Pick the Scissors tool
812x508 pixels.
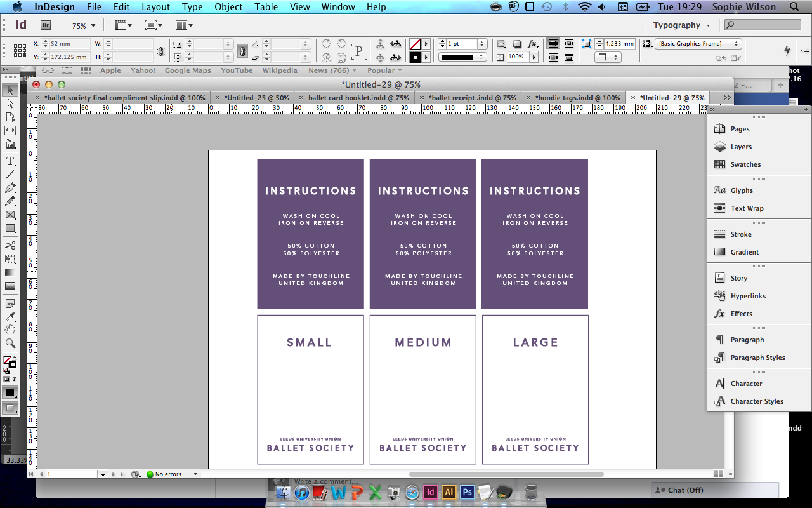(x=10, y=246)
